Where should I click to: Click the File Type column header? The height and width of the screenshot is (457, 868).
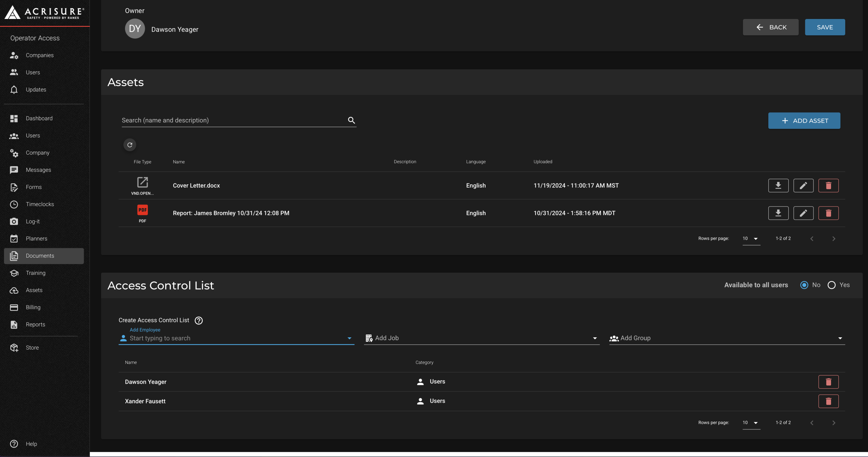[142, 162]
